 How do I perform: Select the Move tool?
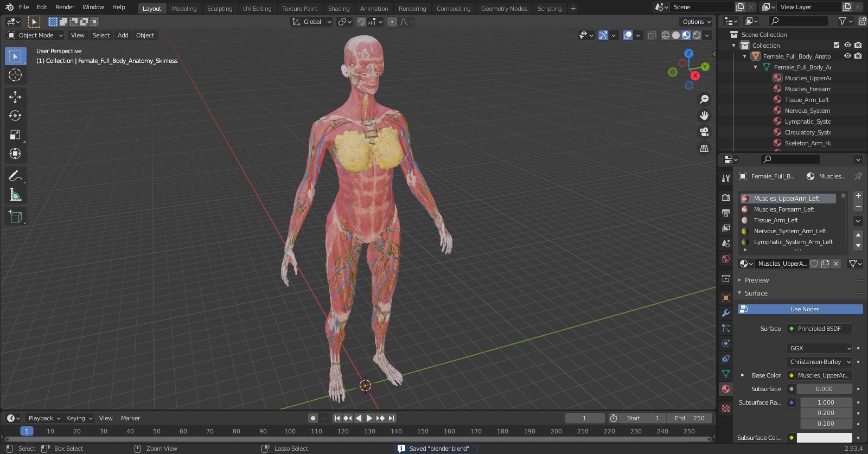coord(15,97)
